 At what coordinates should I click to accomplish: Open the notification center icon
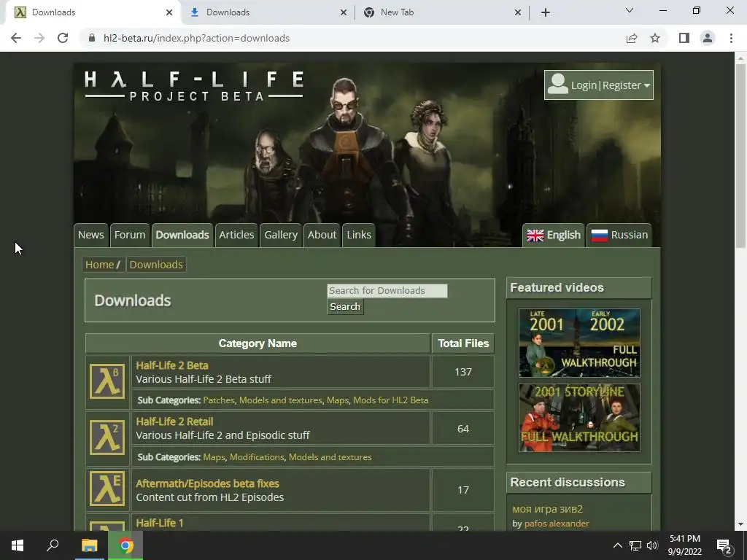(724, 545)
